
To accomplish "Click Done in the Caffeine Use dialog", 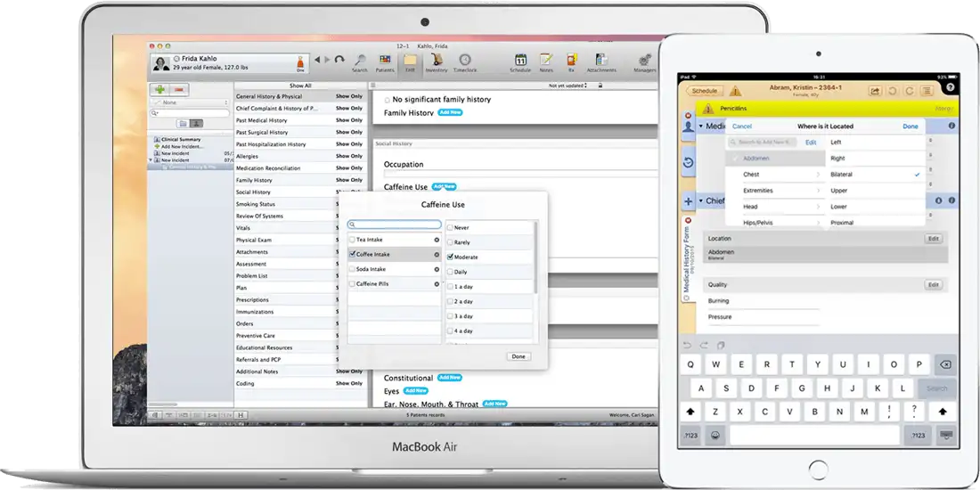I will coord(519,356).
